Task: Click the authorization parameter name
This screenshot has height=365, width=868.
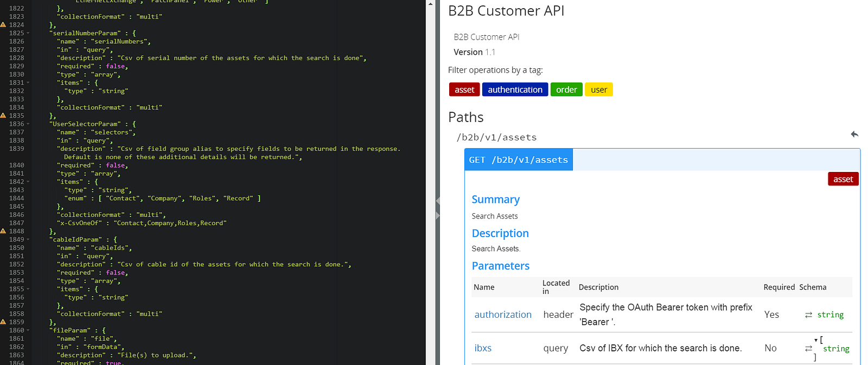Action: 503,315
